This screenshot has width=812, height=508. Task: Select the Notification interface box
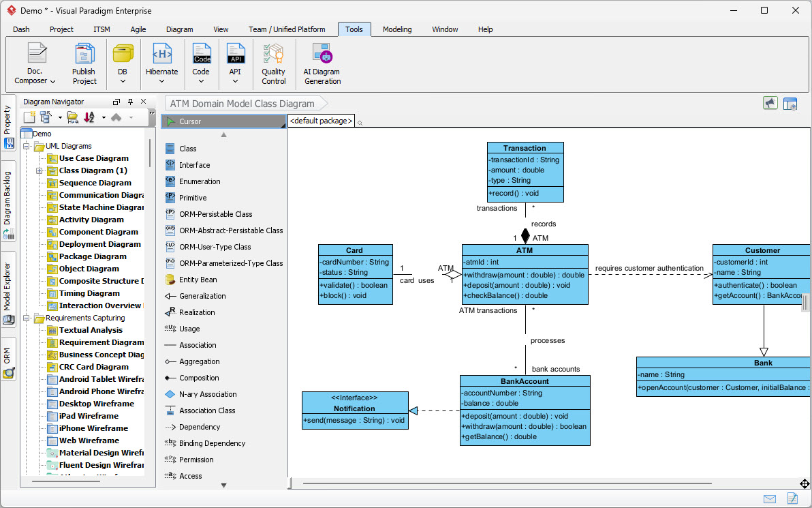[x=355, y=410]
